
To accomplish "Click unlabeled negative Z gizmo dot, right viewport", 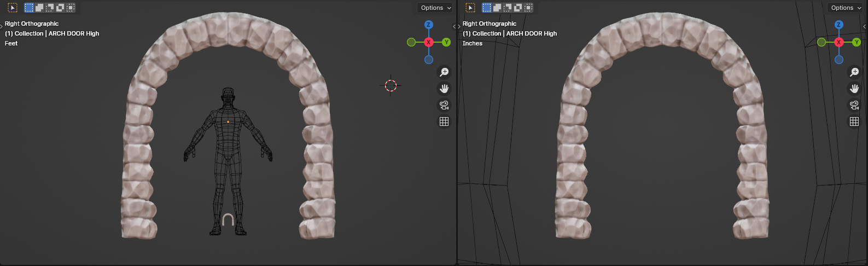I will pos(839,60).
